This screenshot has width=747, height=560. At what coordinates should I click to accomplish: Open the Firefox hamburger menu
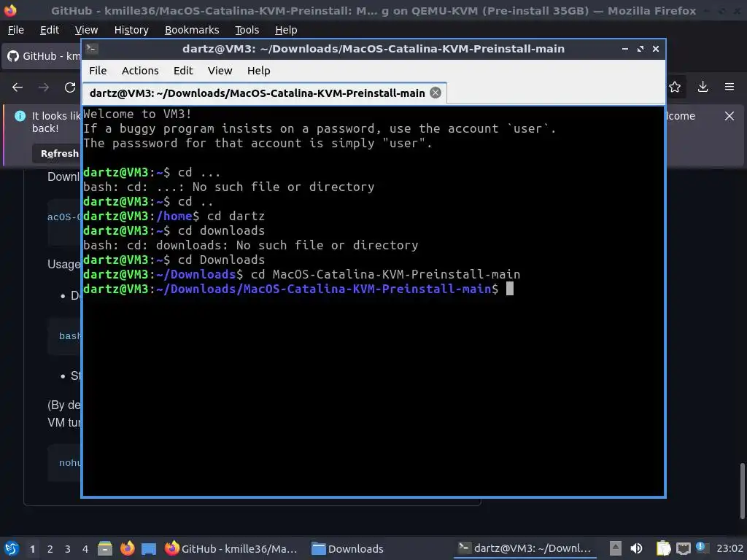729,87
